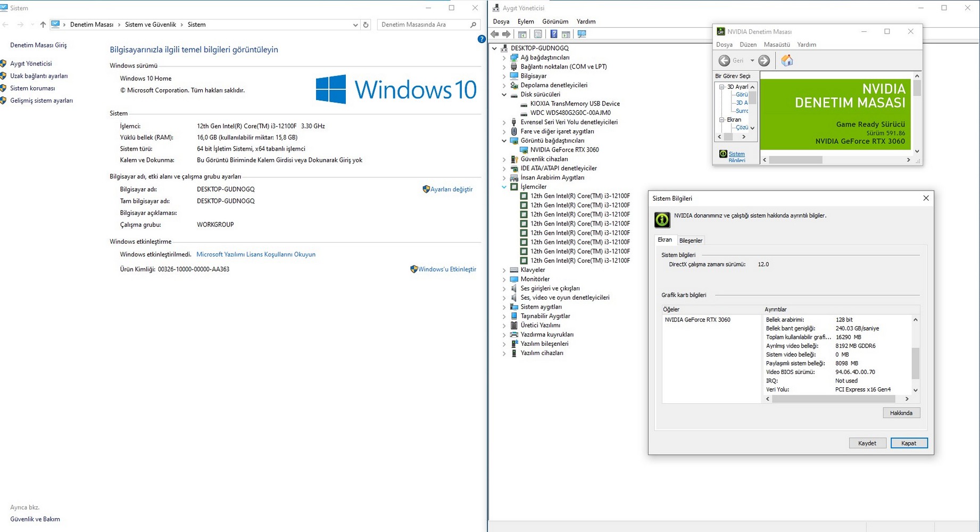The image size is (980, 532).
Task: Select the NVIDIA GeForce RTX 3060 device entry
Action: pos(564,150)
